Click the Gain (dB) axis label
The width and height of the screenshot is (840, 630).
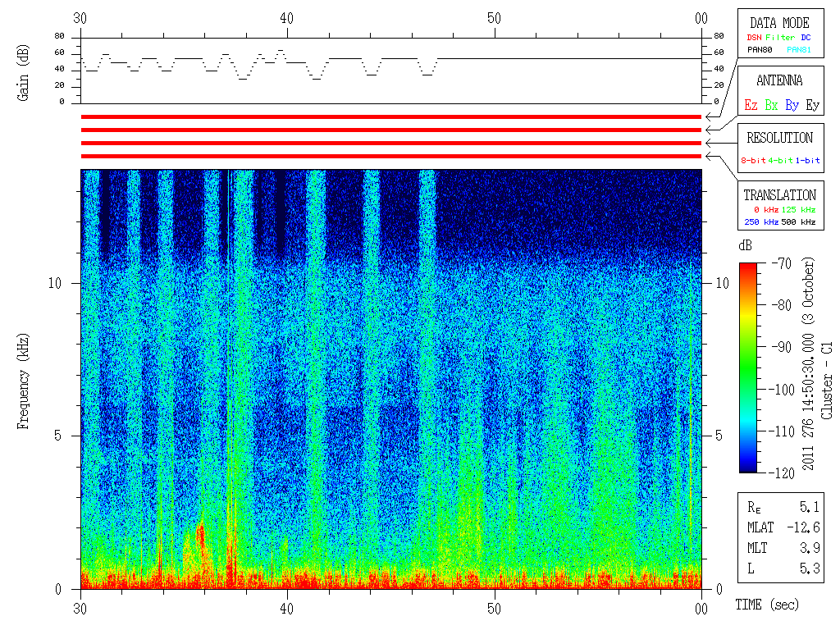point(23,73)
